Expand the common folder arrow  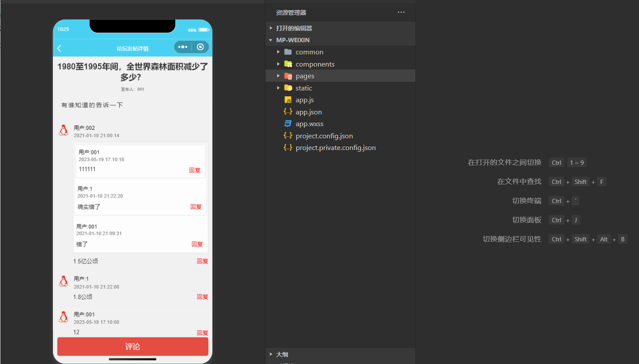(x=278, y=52)
